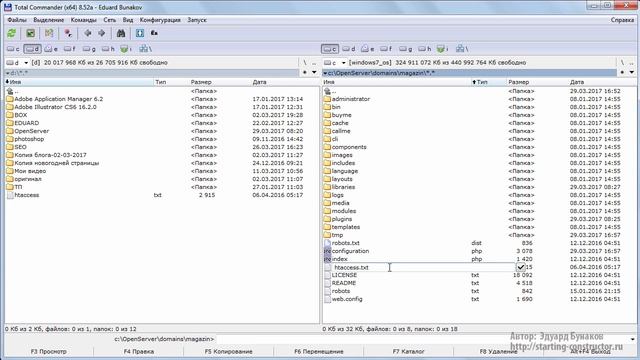Go back with the left arrow icon
Image resolution: width=640 pixels, height=360 pixels.
[87, 33]
